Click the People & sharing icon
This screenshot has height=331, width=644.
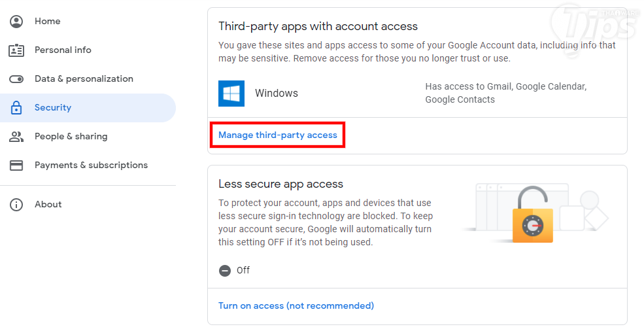click(16, 137)
